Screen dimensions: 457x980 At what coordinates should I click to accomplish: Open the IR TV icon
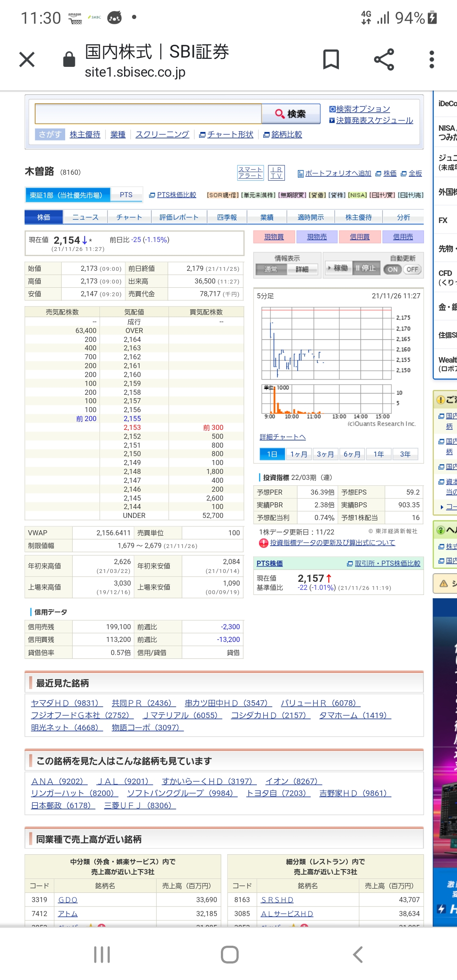[276, 173]
